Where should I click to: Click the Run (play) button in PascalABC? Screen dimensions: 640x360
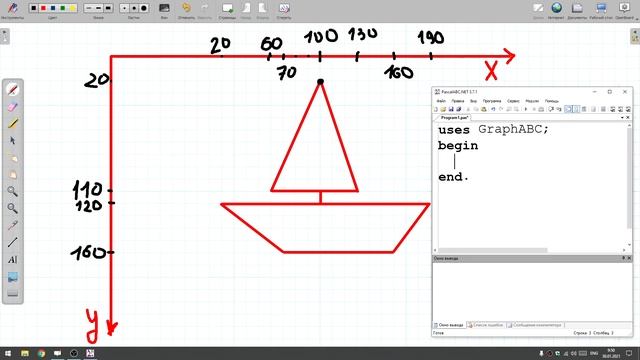(x=526, y=109)
